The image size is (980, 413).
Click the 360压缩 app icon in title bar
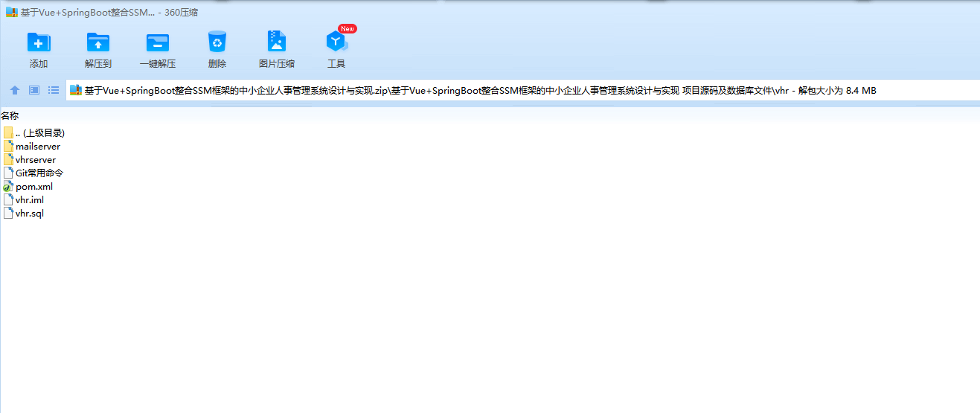point(12,12)
